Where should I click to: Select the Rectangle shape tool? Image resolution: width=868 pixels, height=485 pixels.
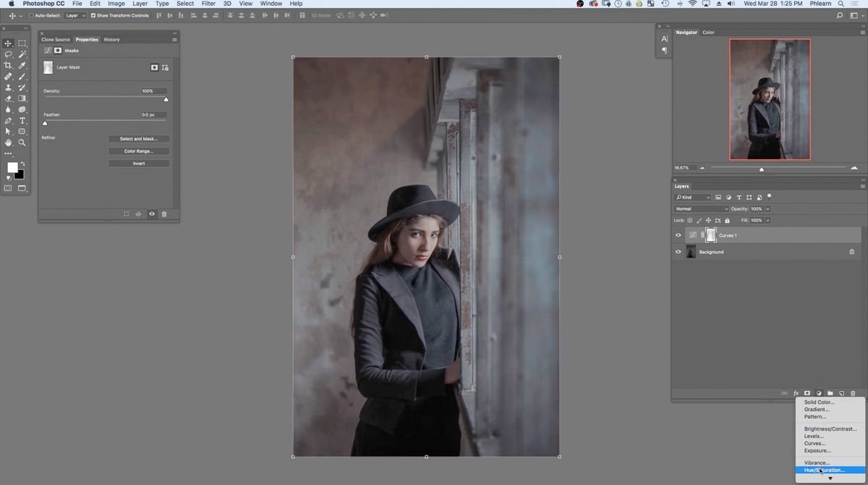[22, 132]
